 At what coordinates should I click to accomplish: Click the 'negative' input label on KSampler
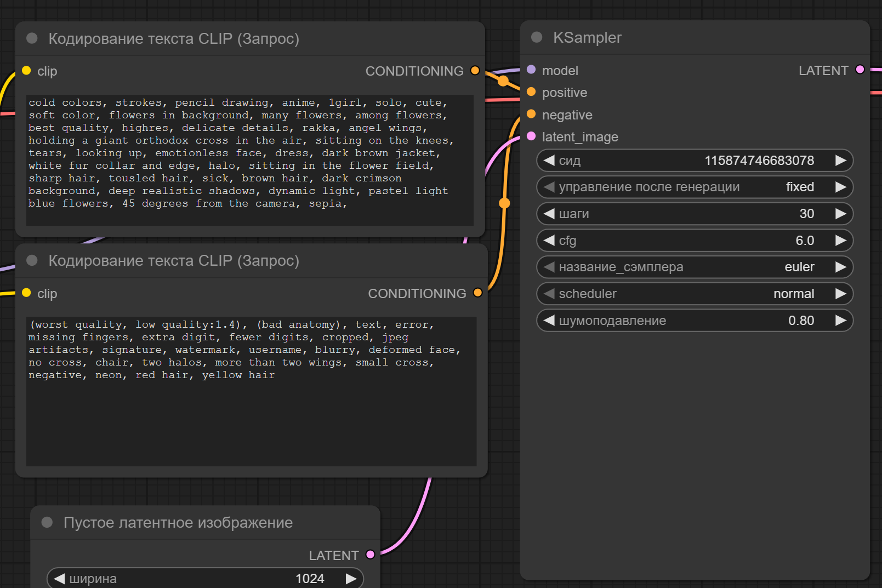tap(567, 115)
